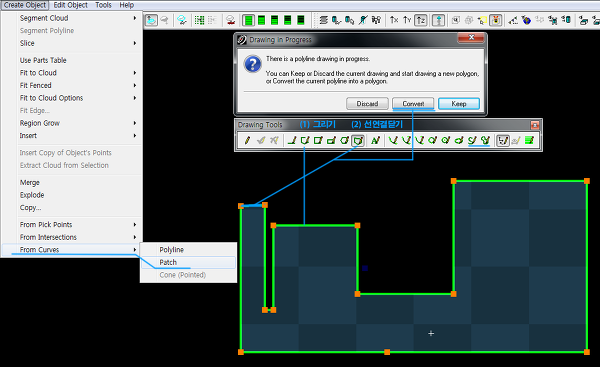Expand the Segment Cloud submenu arrow

click(135, 18)
